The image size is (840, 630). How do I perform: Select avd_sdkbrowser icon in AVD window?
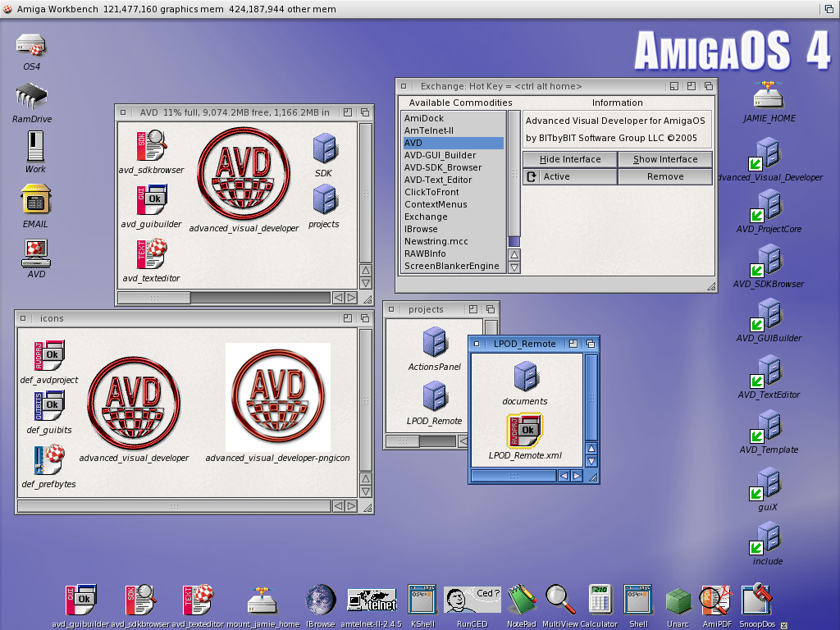(x=152, y=146)
